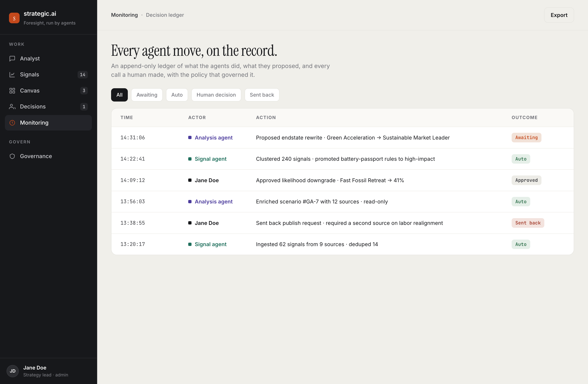Click the timestamp 13:20:17
Image resolution: width=588 pixels, height=384 pixels.
tap(133, 244)
